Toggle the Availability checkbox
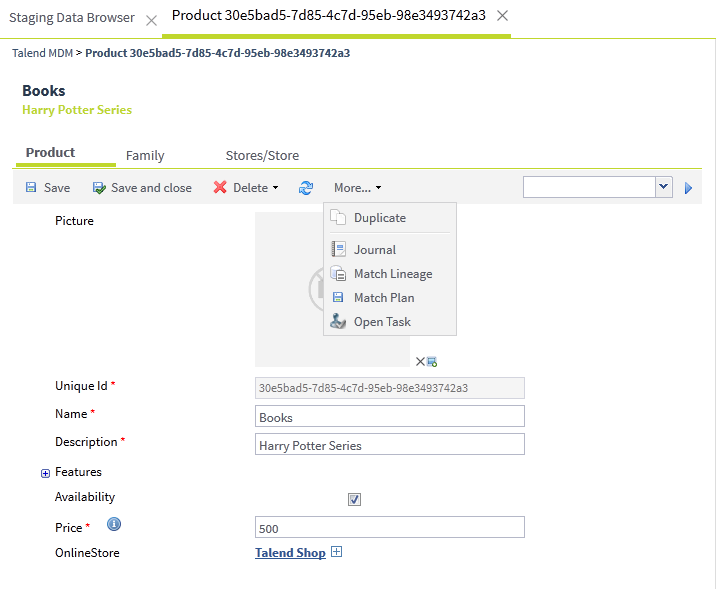The image size is (716, 589). click(354, 499)
